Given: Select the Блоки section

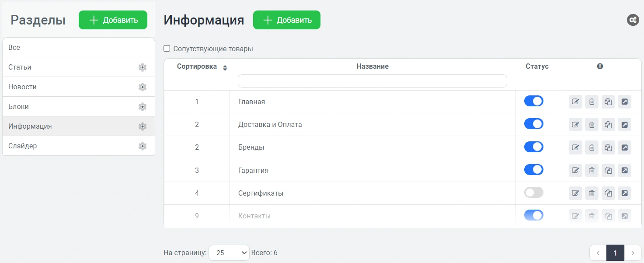Looking at the screenshot, I should pos(19,107).
